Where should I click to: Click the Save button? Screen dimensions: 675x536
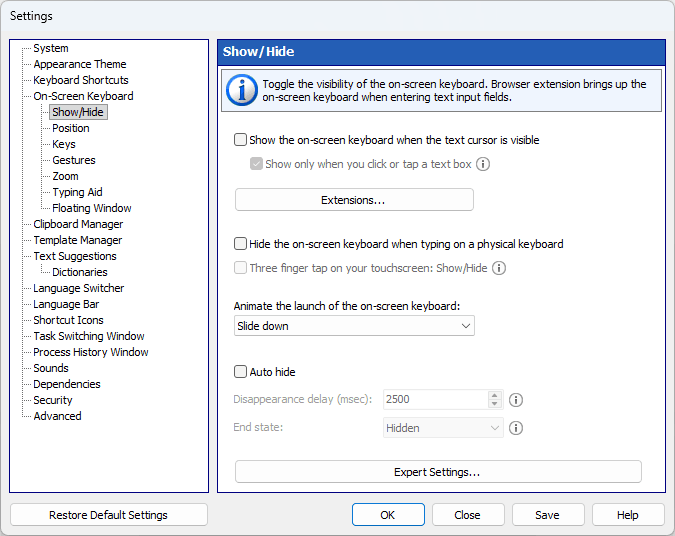coord(548,515)
